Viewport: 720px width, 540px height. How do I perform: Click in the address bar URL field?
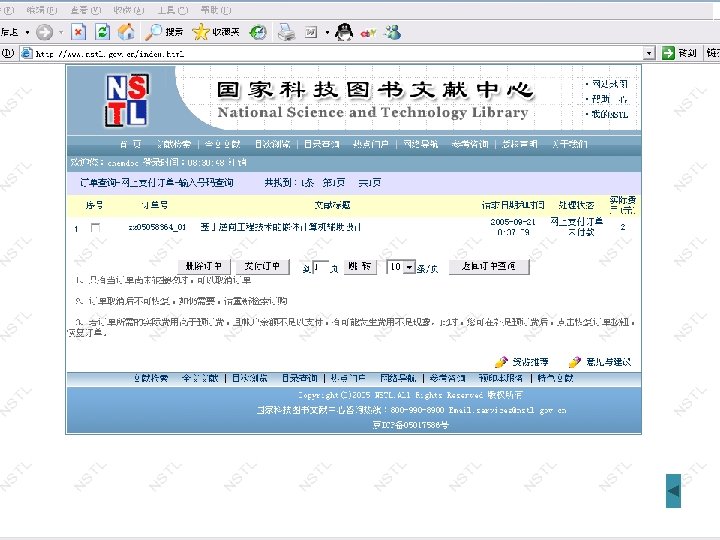(x=338, y=54)
